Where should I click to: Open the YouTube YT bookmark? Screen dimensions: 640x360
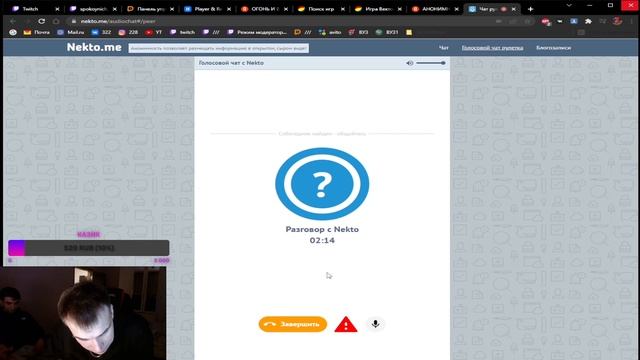153,32
